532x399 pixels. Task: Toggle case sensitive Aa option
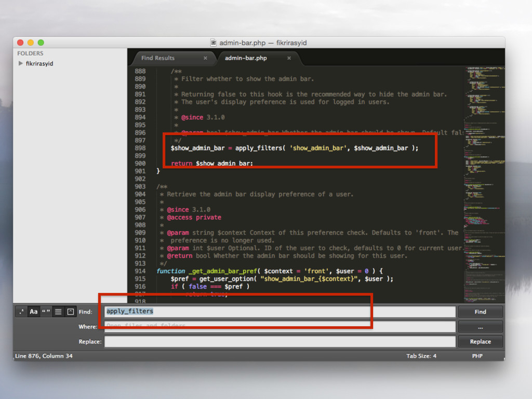34,312
